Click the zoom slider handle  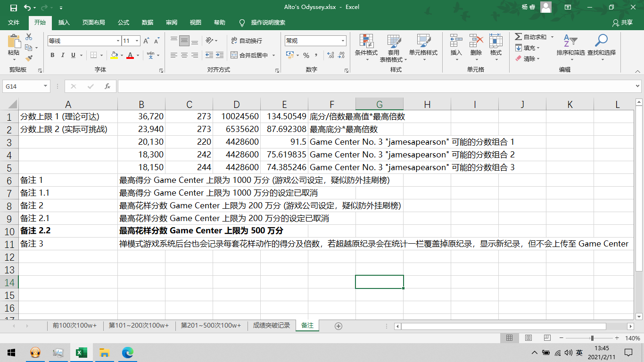592,338
